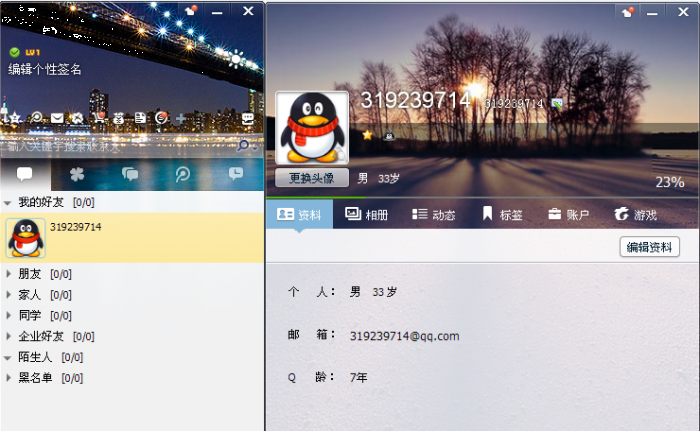Open the document news icon
This screenshot has height=431, width=700.
[x=140, y=118]
